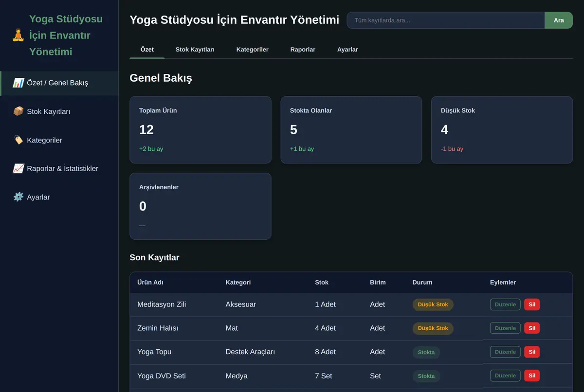This screenshot has height=392, width=584.
Task: Click the package icon beside Stok Kayıtları
Action: pos(18,111)
